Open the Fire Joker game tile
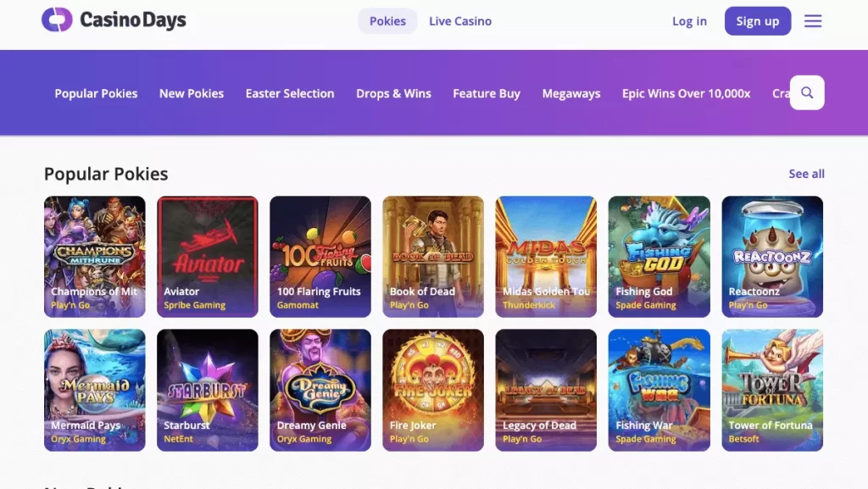 pyautogui.click(x=433, y=389)
